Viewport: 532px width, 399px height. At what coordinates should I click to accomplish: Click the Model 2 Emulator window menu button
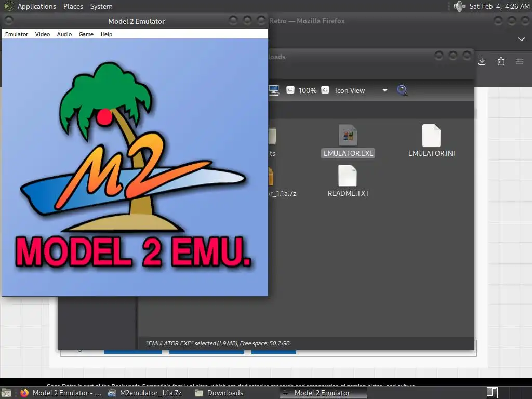tap(9, 21)
